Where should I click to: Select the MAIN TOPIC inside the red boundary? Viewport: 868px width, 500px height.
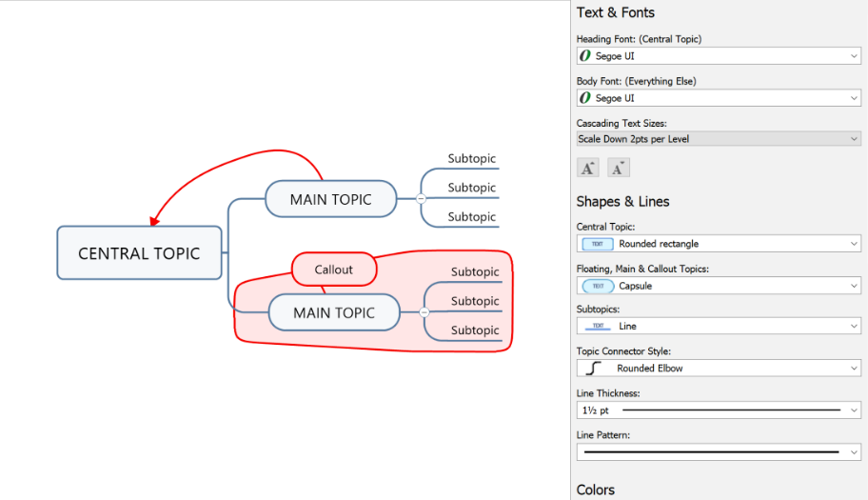(x=333, y=312)
